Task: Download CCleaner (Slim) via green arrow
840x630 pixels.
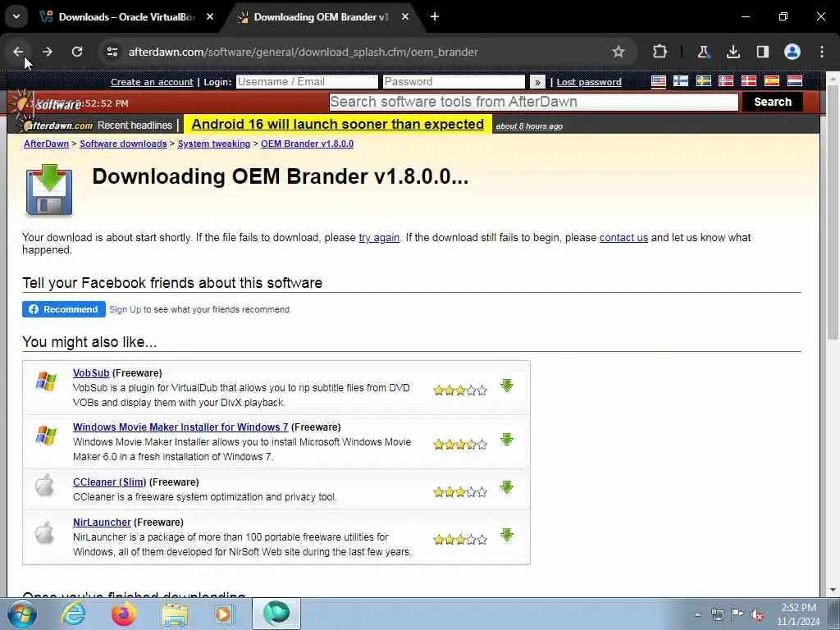Action: tap(507, 487)
